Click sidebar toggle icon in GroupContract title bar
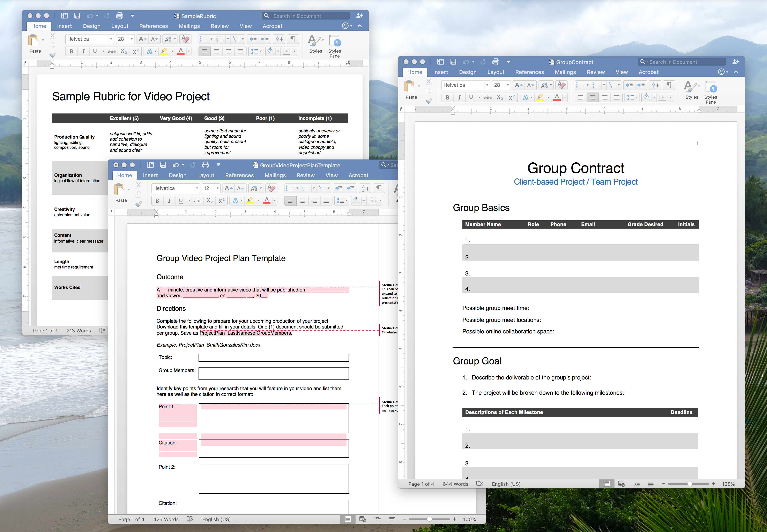The height and width of the screenshot is (532, 767). coord(440,62)
